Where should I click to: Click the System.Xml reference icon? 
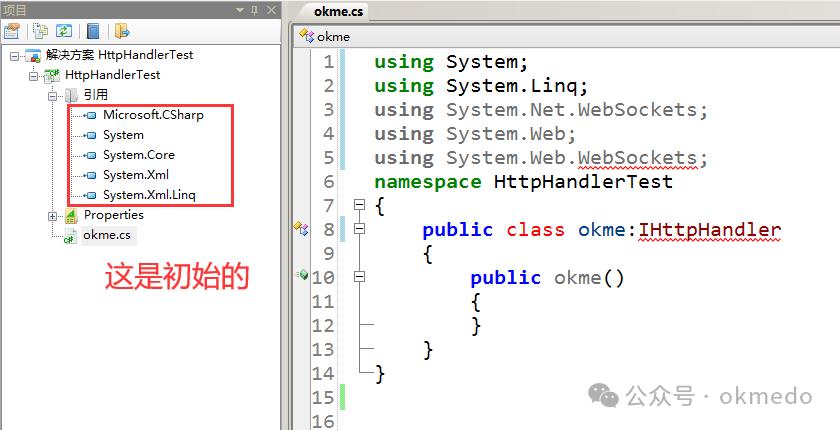click(91, 175)
